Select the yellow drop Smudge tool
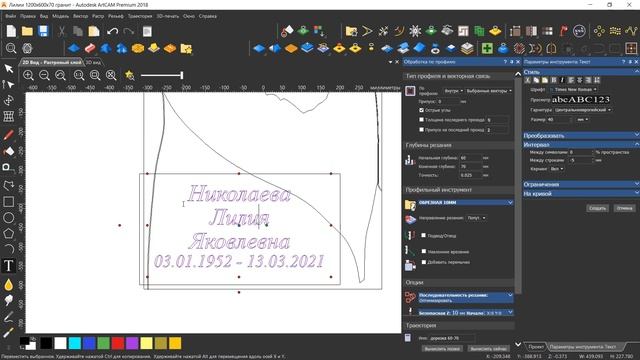This screenshot has width=640, height=360. tap(9, 284)
